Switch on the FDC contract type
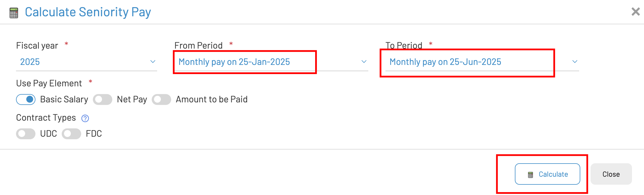644x195 pixels. click(71, 134)
